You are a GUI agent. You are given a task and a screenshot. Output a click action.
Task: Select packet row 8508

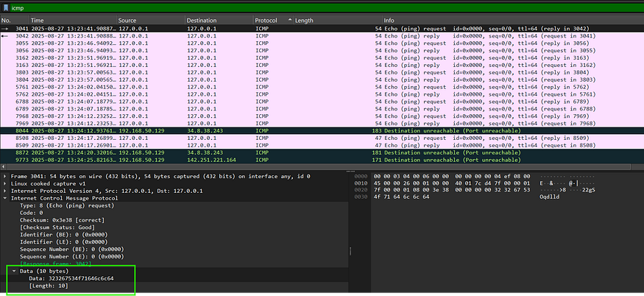322,138
